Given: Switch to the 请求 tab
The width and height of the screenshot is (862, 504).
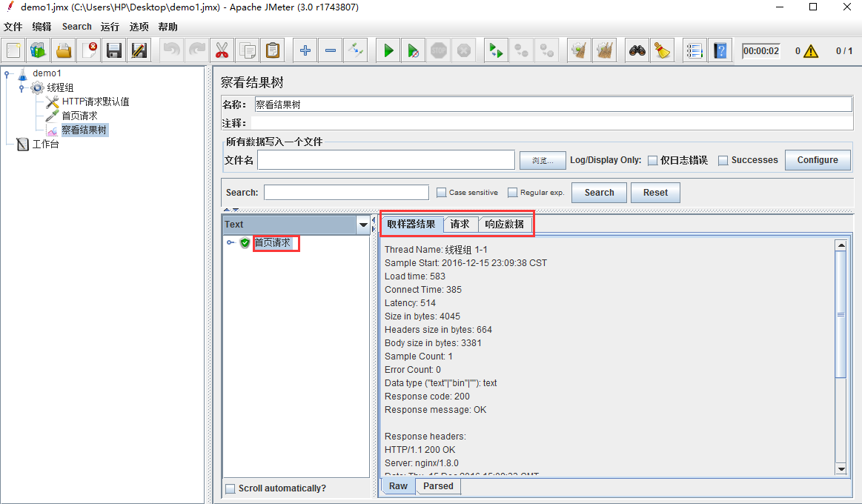Looking at the screenshot, I should click(x=460, y=225).
